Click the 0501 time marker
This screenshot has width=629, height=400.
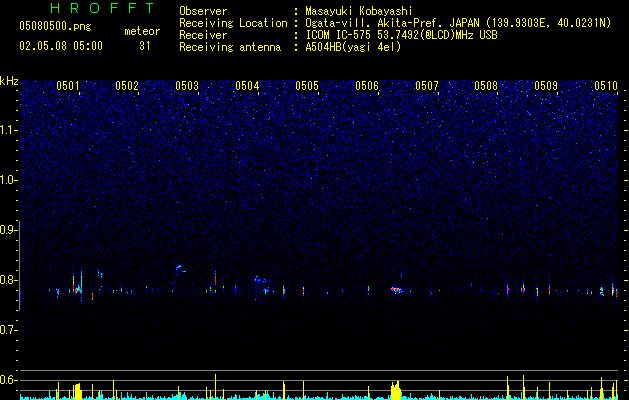[x=67, y=86]
